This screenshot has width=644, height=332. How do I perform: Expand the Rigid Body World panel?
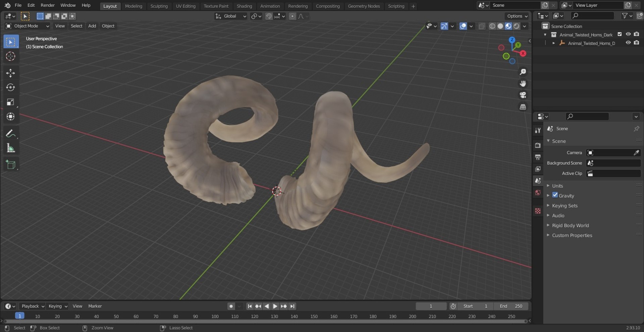[x=570, y=225]
